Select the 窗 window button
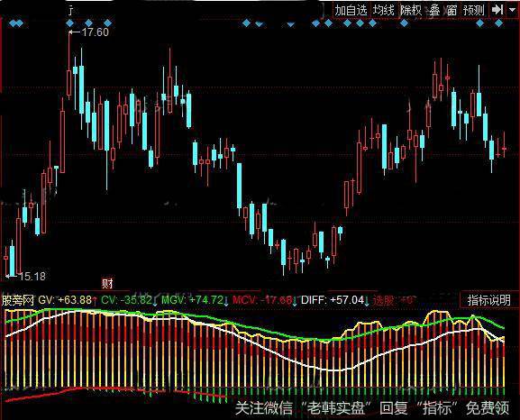This screenshot has width=520, height=420. 452,11
